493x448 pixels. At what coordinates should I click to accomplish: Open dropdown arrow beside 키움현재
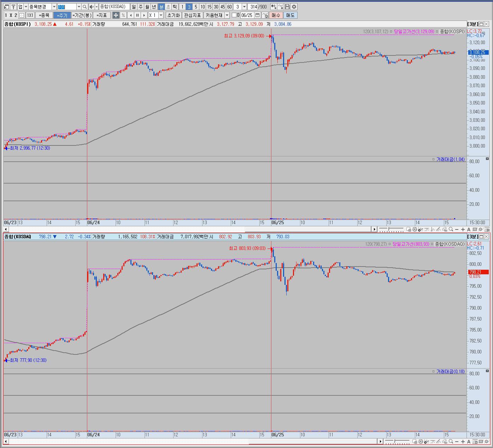click(227, 15)
